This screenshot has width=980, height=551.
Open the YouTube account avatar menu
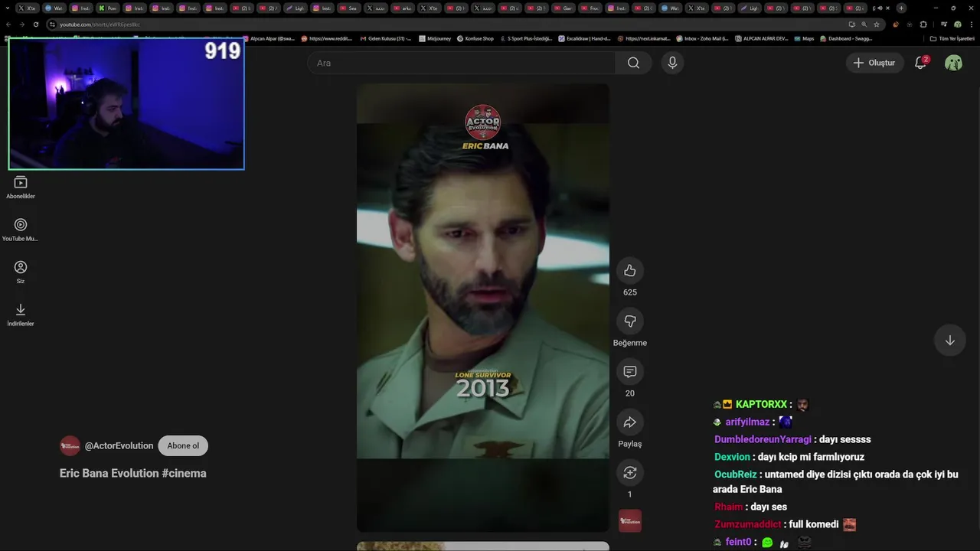[x=953, y=63]
